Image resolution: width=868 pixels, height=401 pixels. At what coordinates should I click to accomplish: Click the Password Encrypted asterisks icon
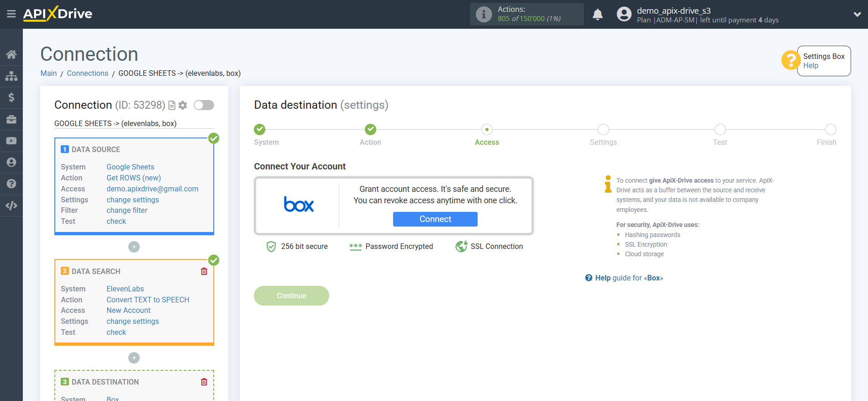pos(355,247)
